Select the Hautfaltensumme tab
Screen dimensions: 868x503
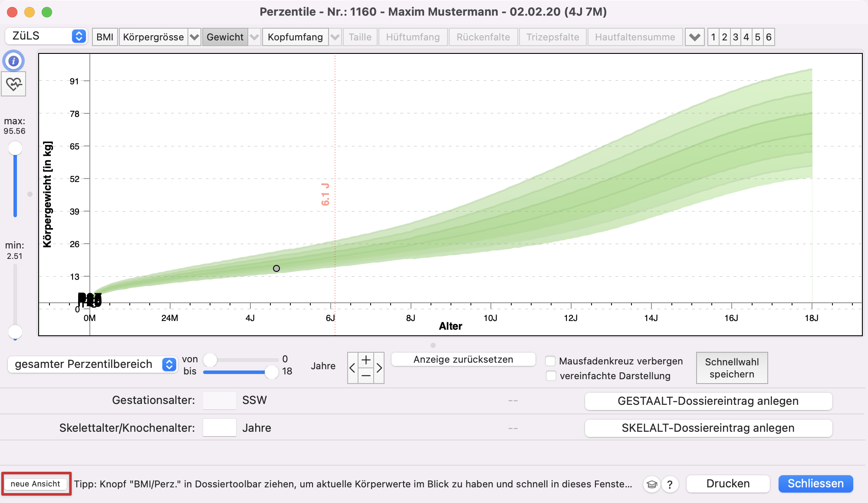click(635, 37)
